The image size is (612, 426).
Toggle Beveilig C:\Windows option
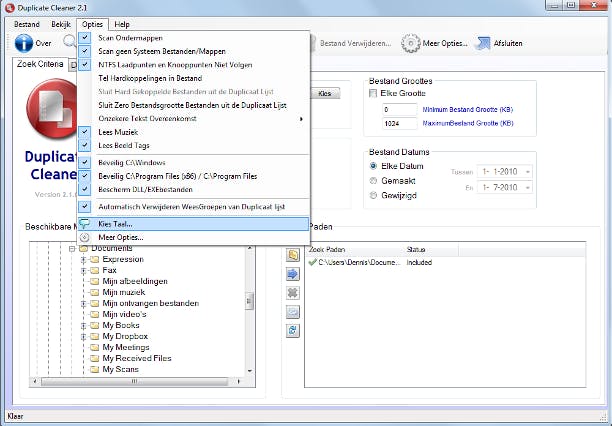point(194,162)
